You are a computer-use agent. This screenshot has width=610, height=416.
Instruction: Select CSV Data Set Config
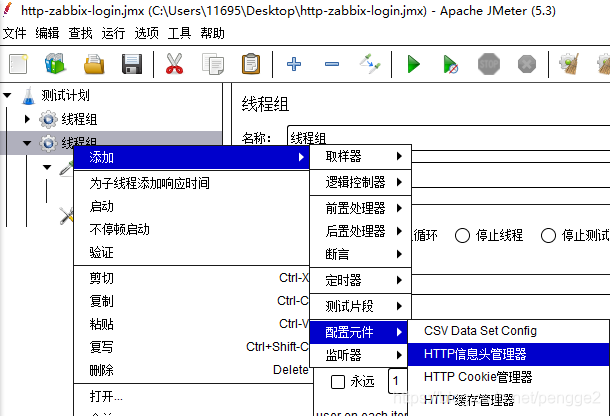tap(508, 331)
